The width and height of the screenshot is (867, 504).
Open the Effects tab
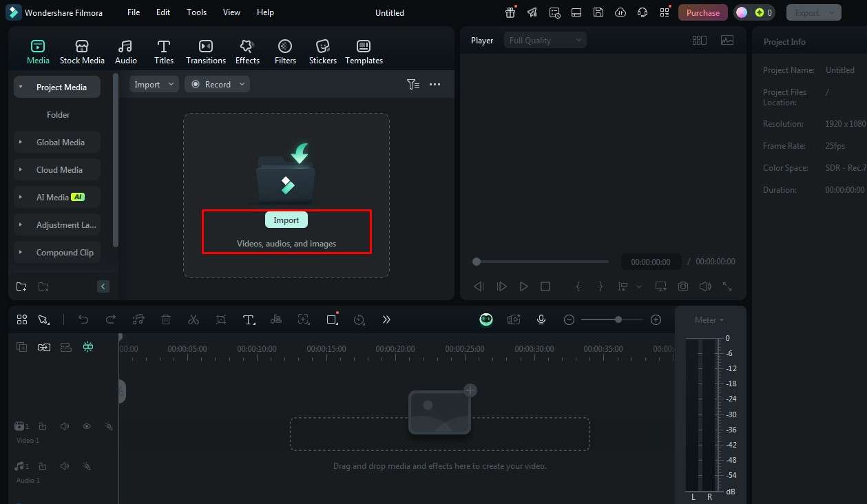247,52
